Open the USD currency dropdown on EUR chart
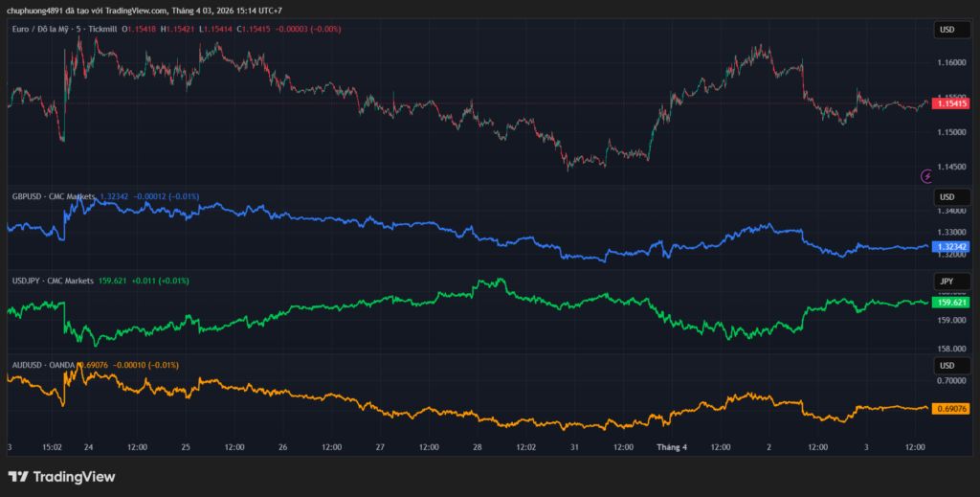The image size is (980, 497). [947, 30]
